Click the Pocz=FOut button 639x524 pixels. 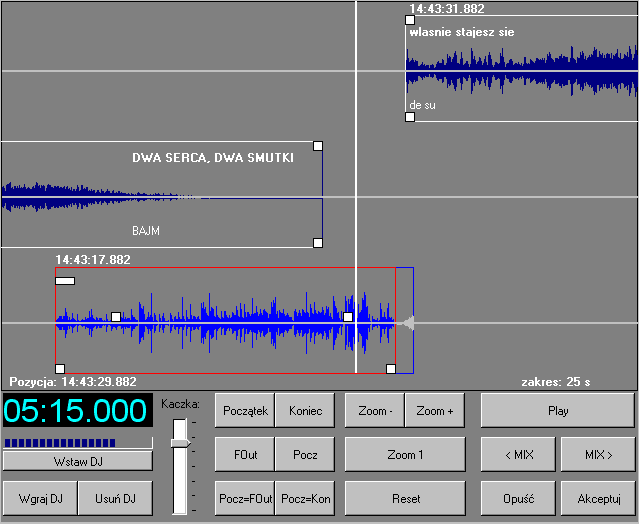coord(245,498)
